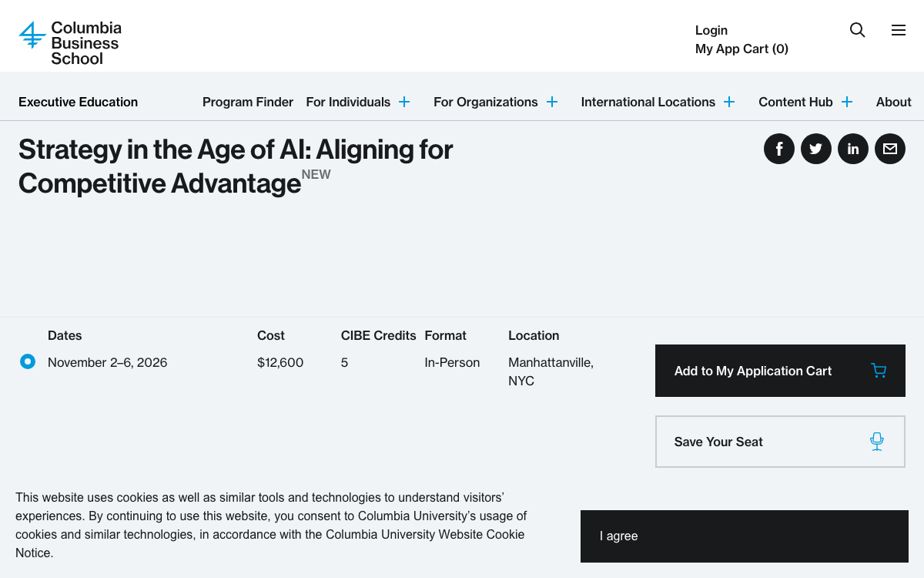Click the Manhattanville, NYC location text
Viewport: 924px width, 578px height.
551,371
